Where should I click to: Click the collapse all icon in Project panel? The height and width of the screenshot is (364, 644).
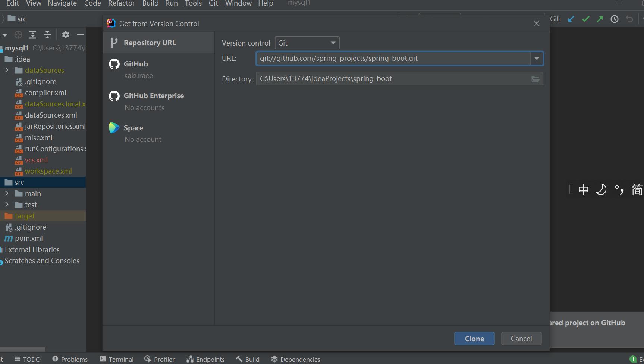pos(47,35)
